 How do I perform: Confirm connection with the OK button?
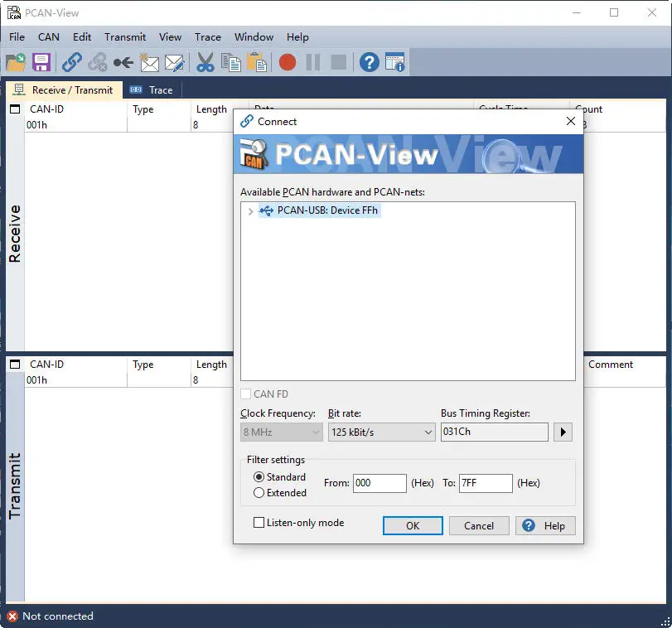[x=413, y=525]
